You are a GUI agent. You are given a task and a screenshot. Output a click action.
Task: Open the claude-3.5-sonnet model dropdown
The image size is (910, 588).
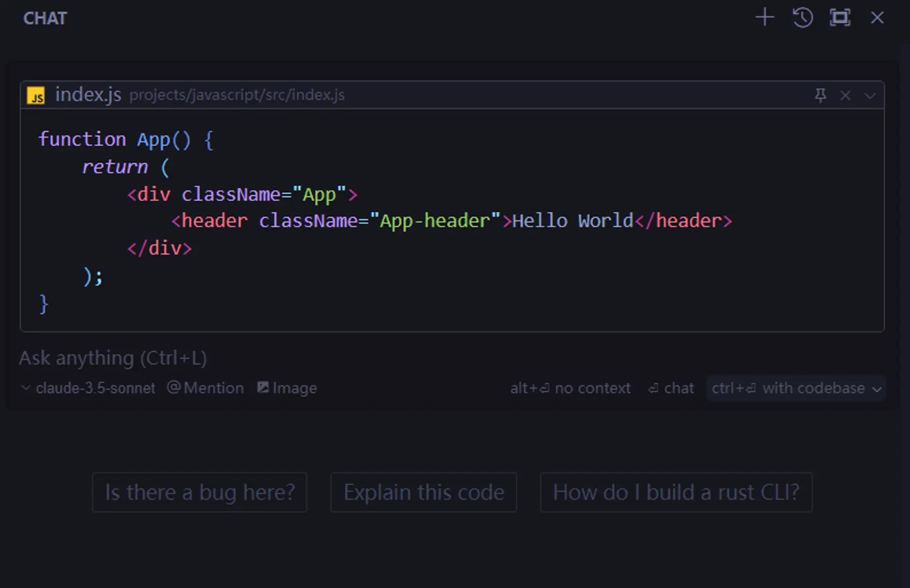(89, 388)
